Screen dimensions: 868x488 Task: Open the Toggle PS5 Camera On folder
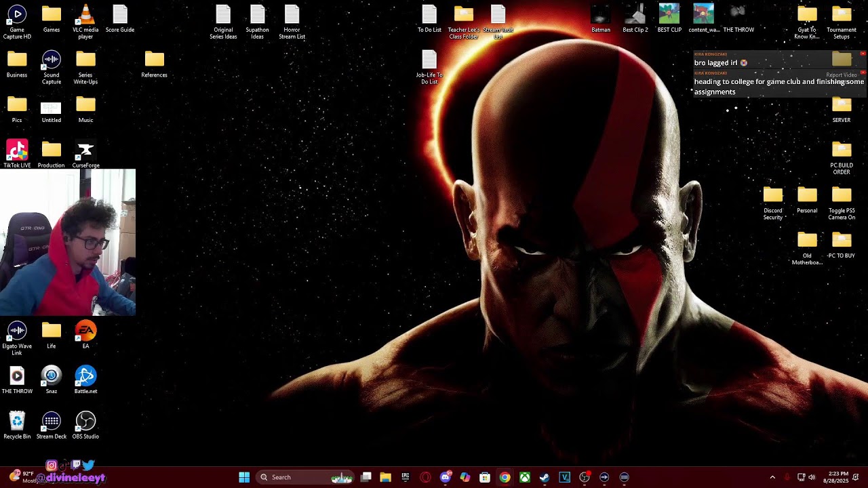click(842, 203)
